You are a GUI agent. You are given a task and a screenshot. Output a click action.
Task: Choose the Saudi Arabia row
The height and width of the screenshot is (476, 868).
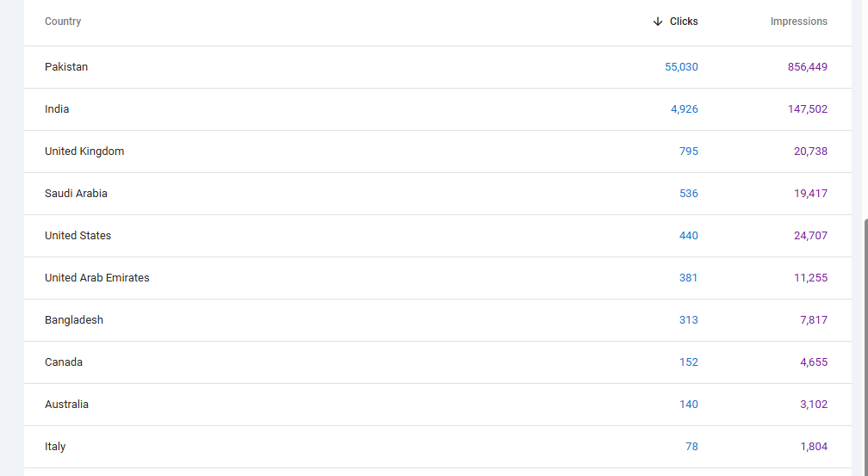(x=437, y=193)
